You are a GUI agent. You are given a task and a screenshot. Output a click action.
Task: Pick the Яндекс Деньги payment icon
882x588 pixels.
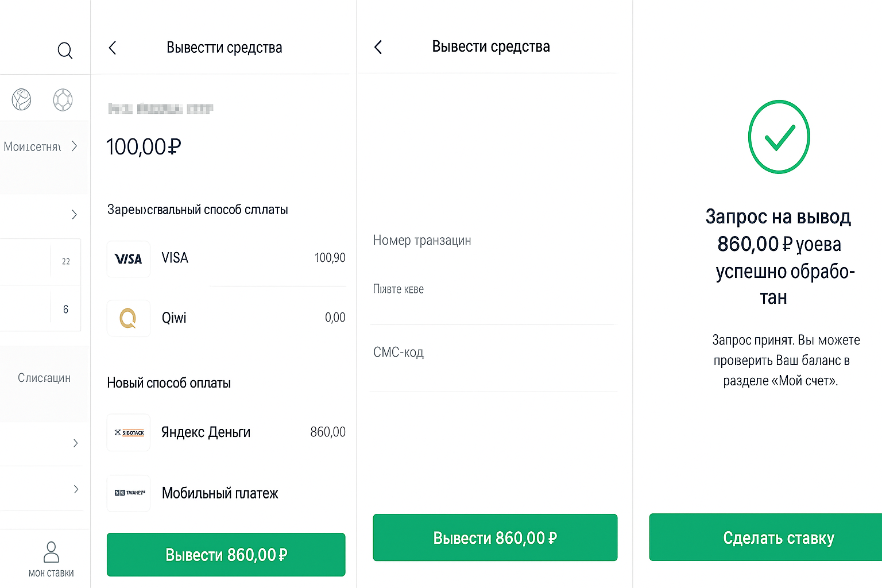(128, 432)
